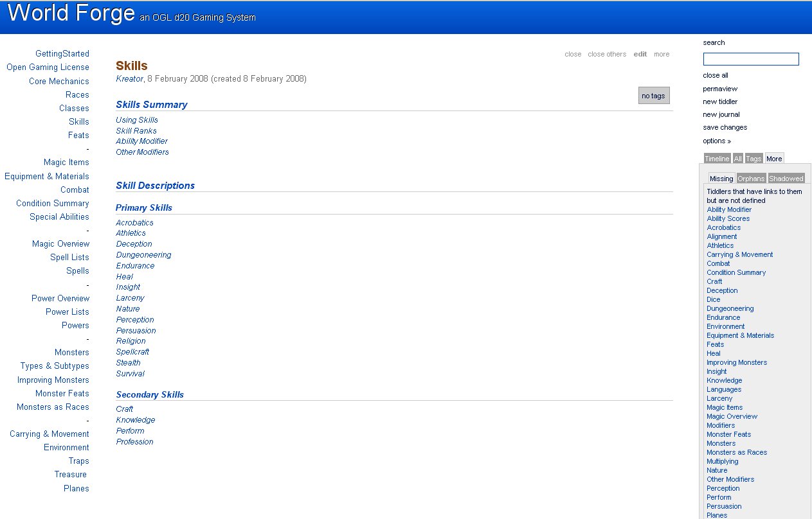
Task: Open the Orphans sub-tab
Action: [750, 179]
